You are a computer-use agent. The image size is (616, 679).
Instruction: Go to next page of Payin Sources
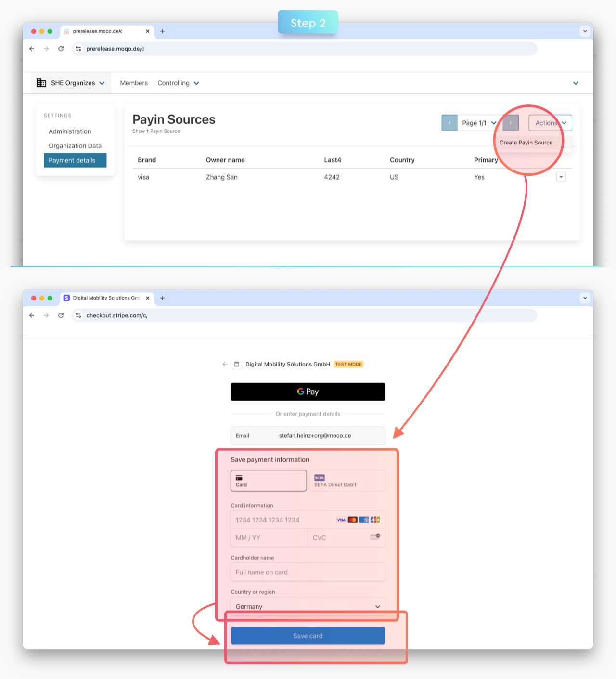coord(511,123)
